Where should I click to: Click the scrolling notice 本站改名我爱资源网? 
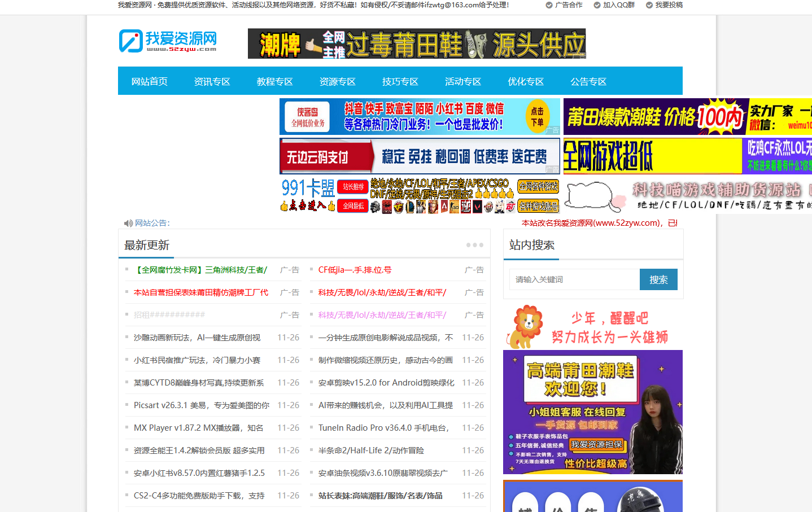point(599,223)
